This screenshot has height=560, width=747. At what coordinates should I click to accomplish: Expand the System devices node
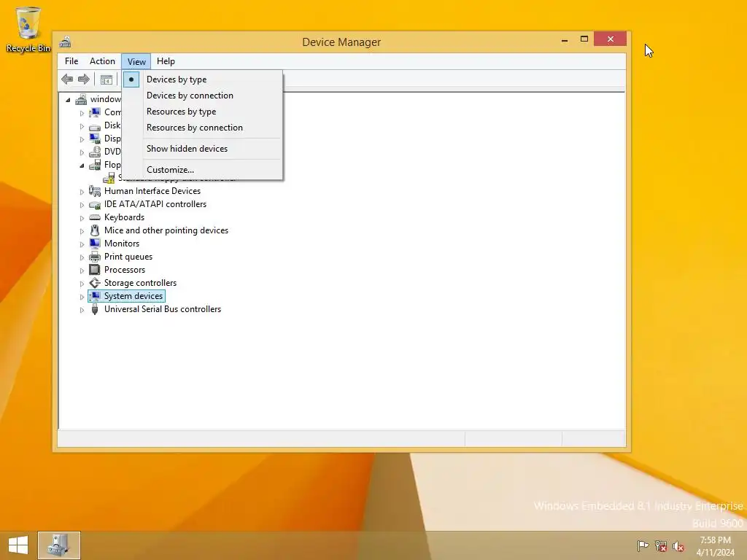pyautogui.click(x=82, y=297)
